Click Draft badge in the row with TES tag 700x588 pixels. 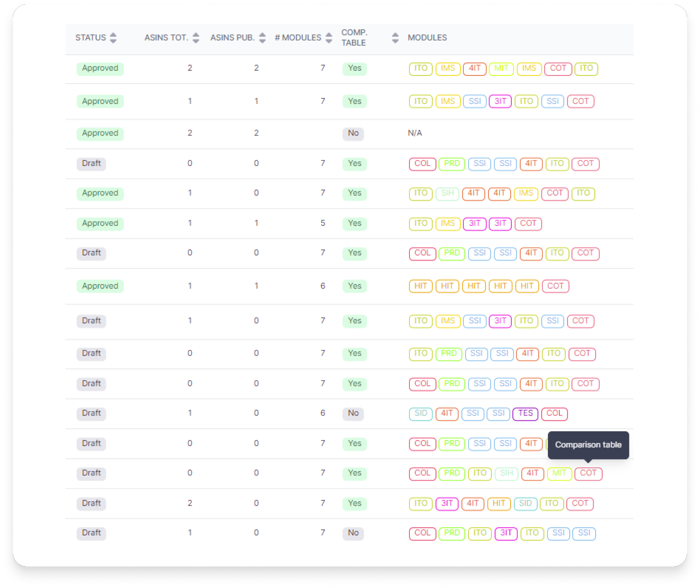[x=91, y=413]
